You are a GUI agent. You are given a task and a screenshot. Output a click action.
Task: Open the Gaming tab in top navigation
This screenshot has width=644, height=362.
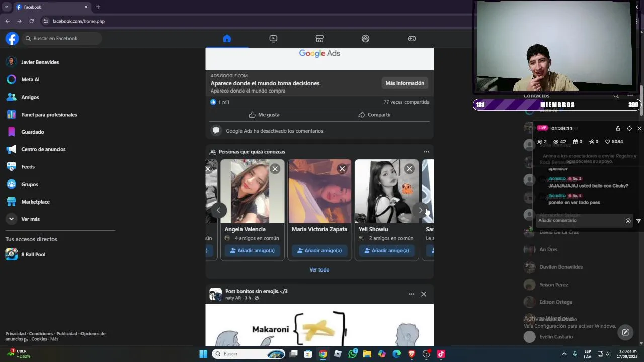(x=412, y=39)
